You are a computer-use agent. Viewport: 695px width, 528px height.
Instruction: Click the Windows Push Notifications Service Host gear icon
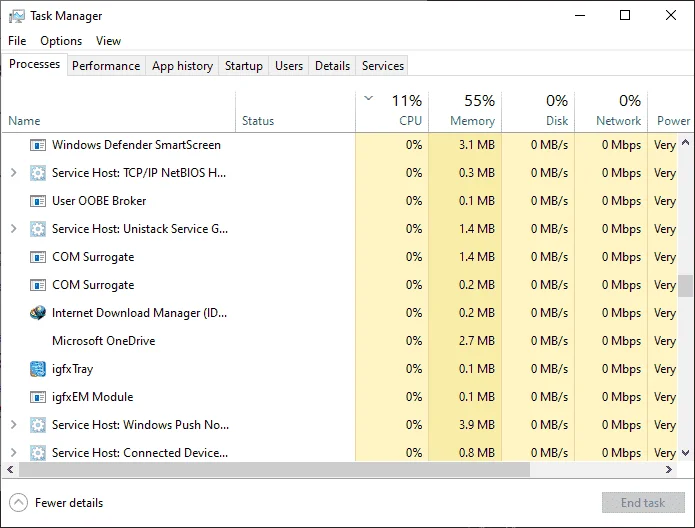(38, 425)
